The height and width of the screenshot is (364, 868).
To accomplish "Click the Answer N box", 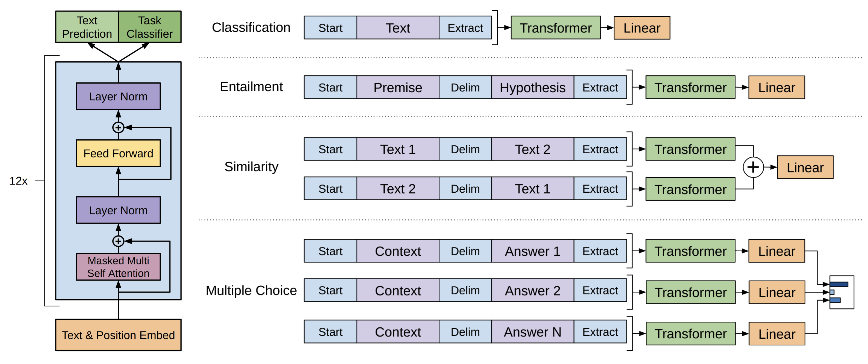I will [x=533, y=332].
